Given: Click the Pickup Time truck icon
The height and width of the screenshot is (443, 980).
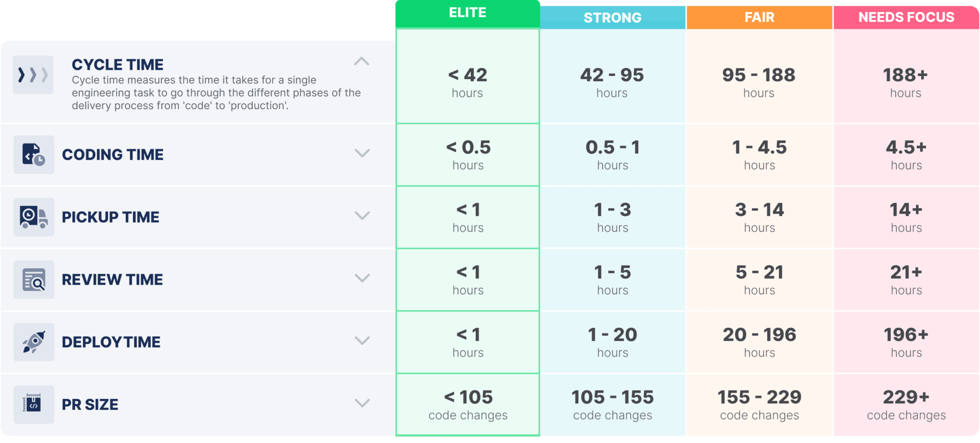Looking at the screenshot, I should tap(33, 217).
